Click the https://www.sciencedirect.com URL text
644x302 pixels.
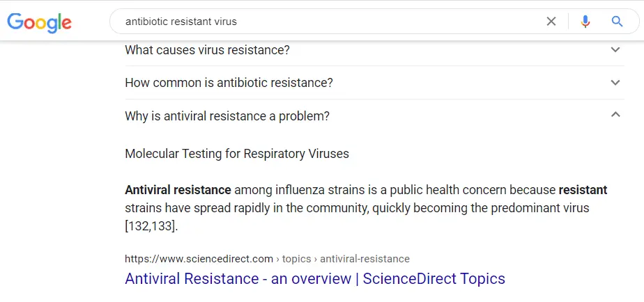(199, 259)
